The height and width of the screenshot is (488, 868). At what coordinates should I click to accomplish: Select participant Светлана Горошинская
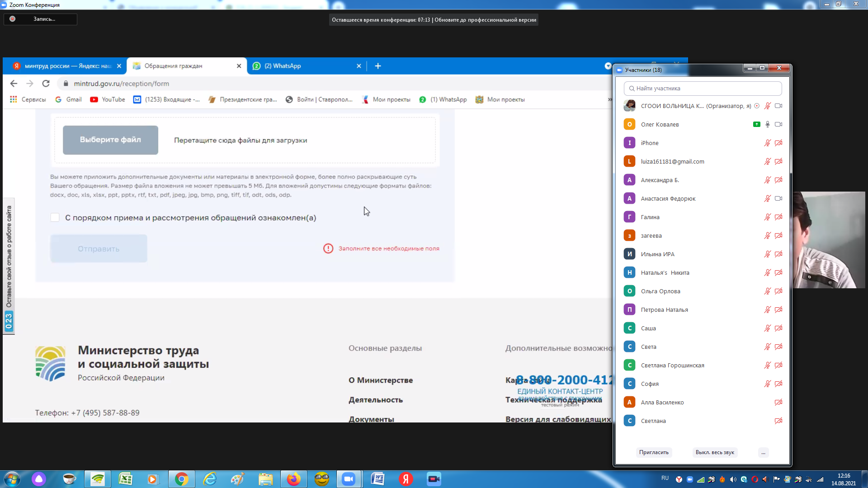click(x=703, y=365)
